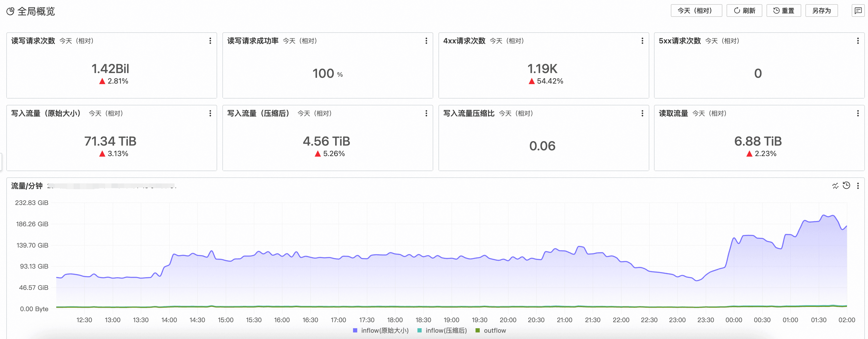Click the 1.42Bil read-write request count value

110,69
